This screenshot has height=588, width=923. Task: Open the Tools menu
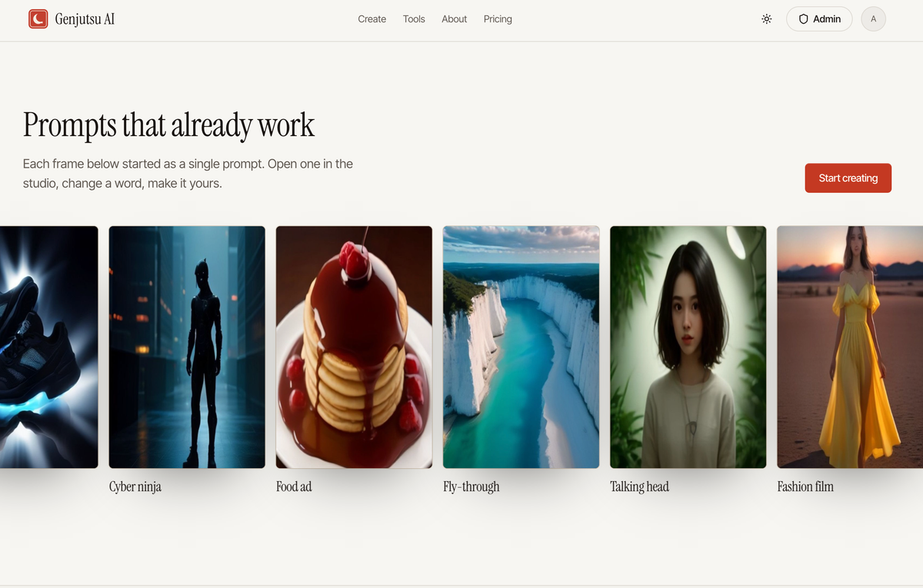pyautogui.click(x=414, y=19)
